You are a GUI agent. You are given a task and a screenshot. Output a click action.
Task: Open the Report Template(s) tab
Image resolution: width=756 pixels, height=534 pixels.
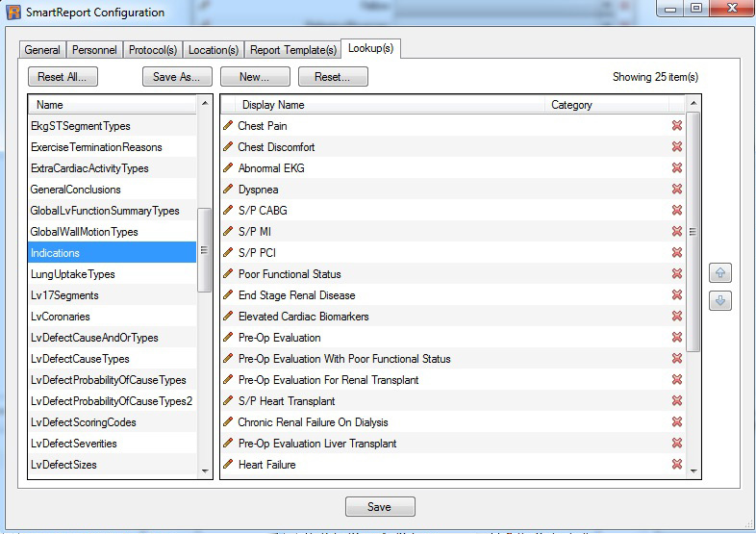[293, 50]
